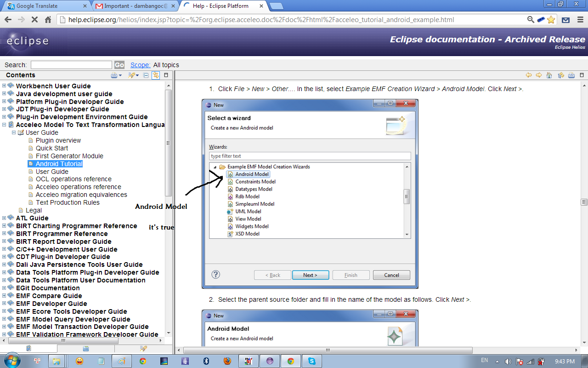Open Windows Explorer from the taskbar
The height and width of the screenshot is (368, 588).
tap(57, 361)
